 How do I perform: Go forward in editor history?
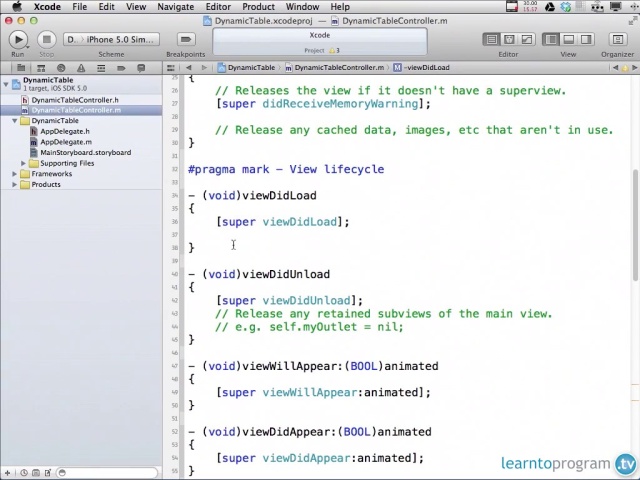204,68
